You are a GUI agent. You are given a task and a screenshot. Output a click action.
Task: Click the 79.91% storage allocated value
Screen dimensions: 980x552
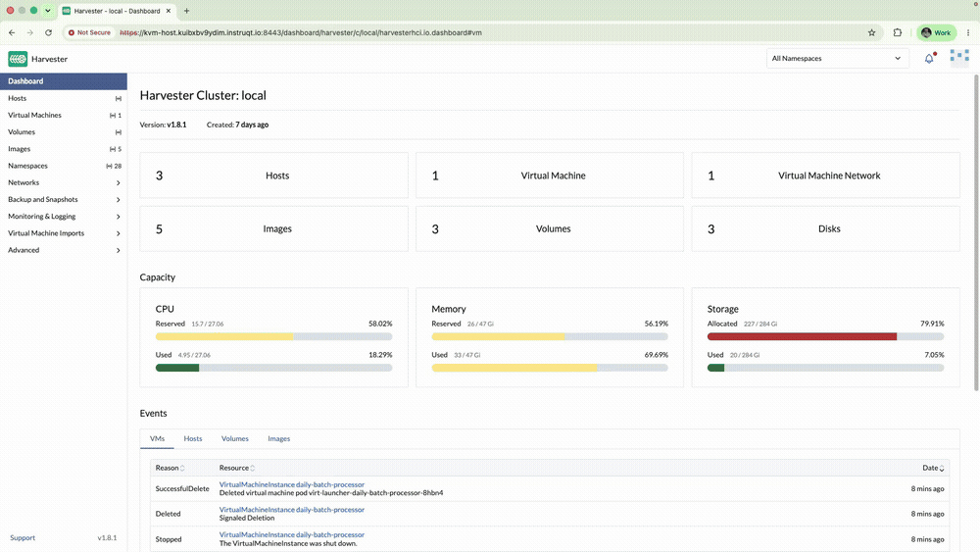click(x=932, y=324)
